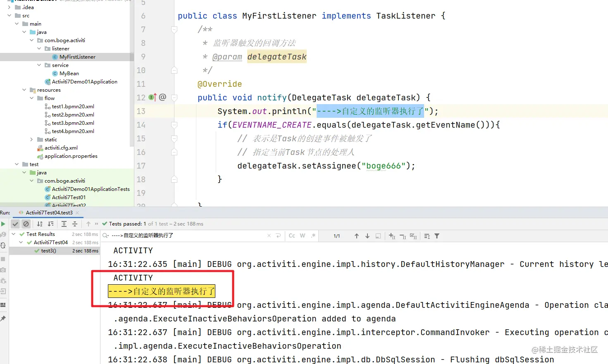The width and height of the screenshot is (608, 364).
Task: Open test2.bpmn20.xml file
Action: [73, 115]
